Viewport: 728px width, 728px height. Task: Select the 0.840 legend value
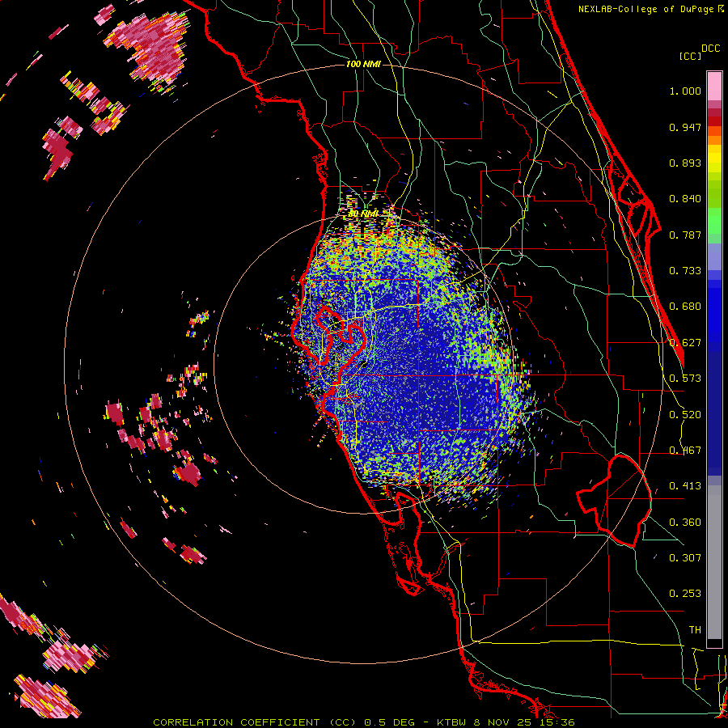(x=685, y=199)
